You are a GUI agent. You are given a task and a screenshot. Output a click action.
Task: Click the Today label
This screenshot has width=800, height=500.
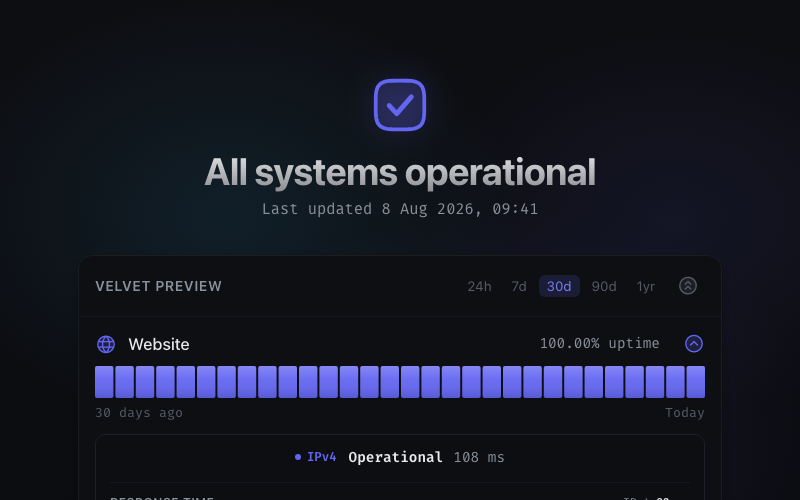(685, 413)
